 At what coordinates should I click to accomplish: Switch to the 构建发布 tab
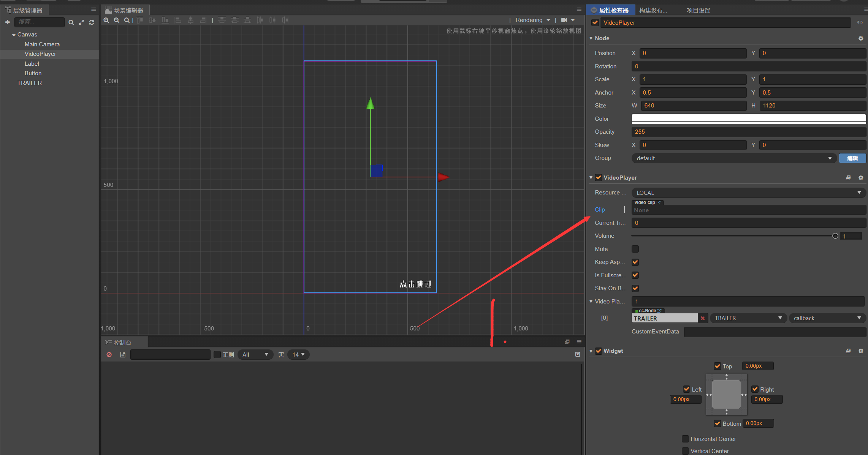(653, 10)
